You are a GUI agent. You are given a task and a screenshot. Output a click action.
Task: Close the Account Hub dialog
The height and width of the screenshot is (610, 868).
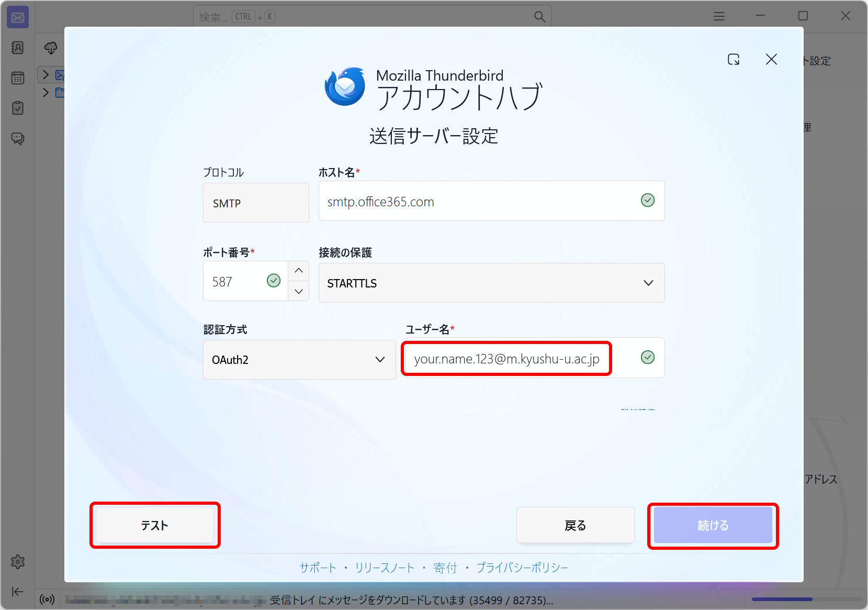(771, 60)
